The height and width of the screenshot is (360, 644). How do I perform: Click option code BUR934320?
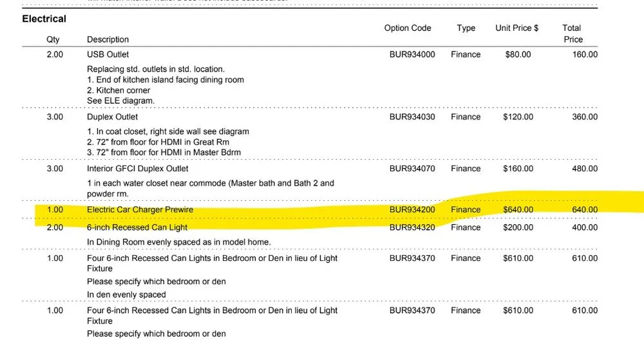coord(412,227)
